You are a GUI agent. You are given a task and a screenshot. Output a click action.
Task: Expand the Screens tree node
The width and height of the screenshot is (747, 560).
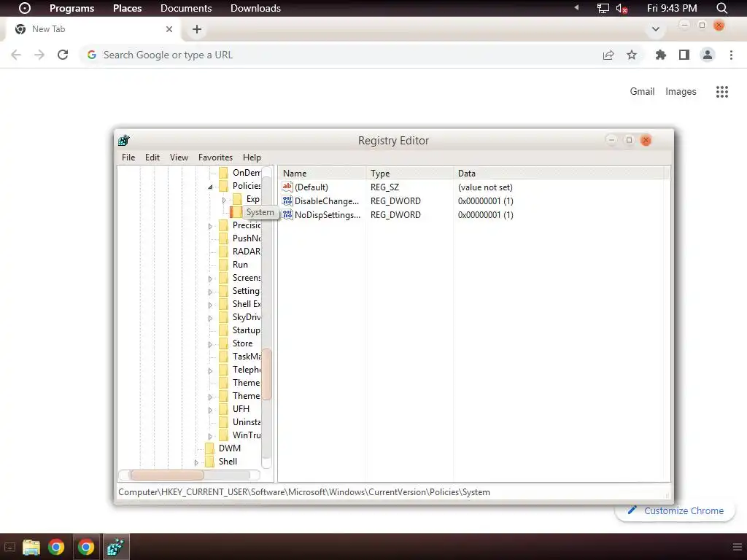point(210,279)
